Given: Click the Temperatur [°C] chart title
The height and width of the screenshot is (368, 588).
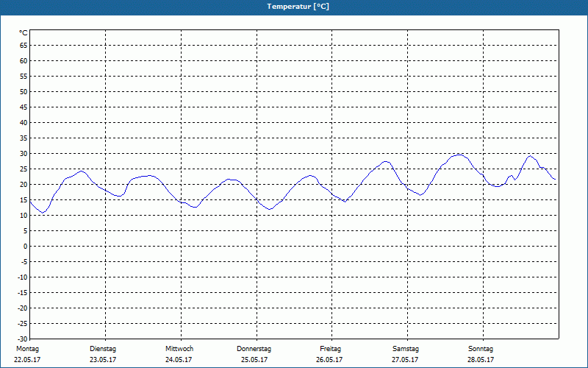Looking at the screenshot, I should 298,7.
